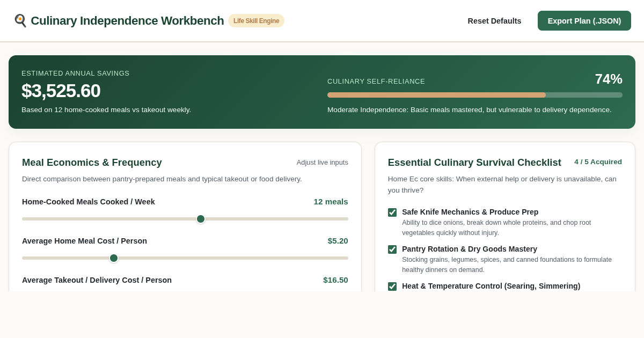Screen dimensions: 644x338
Task: Click the Life Skill Engine badge
Action: tap(256, 21)
